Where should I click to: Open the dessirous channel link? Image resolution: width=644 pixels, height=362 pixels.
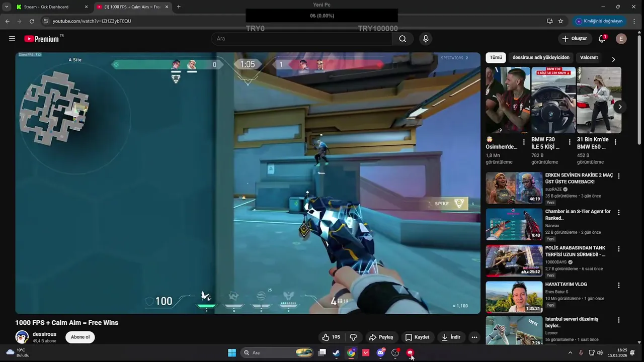[44, 334]
